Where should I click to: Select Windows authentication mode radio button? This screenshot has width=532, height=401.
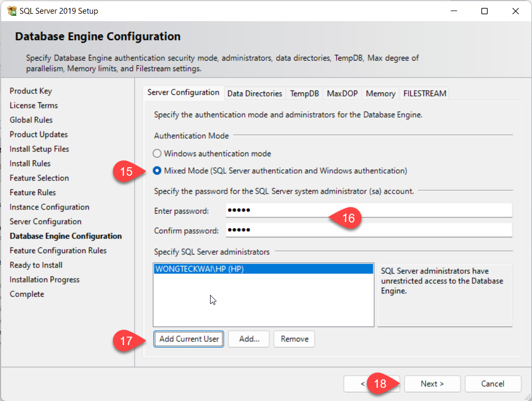click(x=157, y=154)
